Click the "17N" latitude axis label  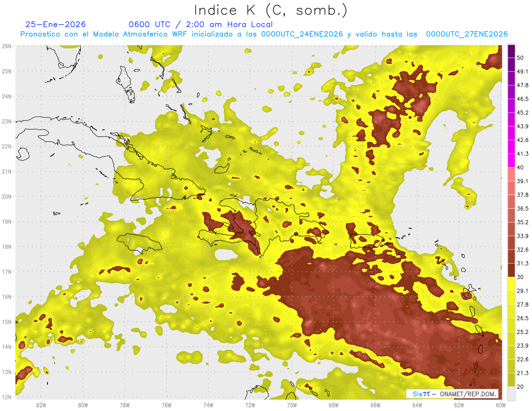click(x=7, y=271)
